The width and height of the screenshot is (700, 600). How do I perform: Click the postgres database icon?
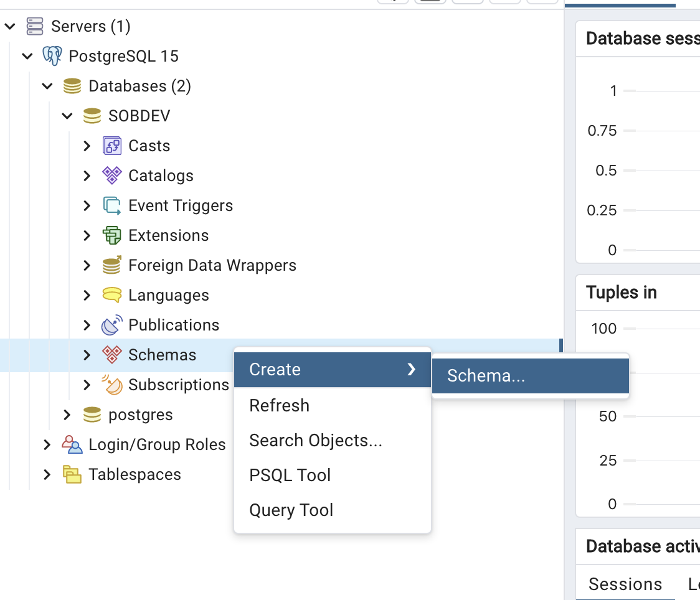point(92,415)
